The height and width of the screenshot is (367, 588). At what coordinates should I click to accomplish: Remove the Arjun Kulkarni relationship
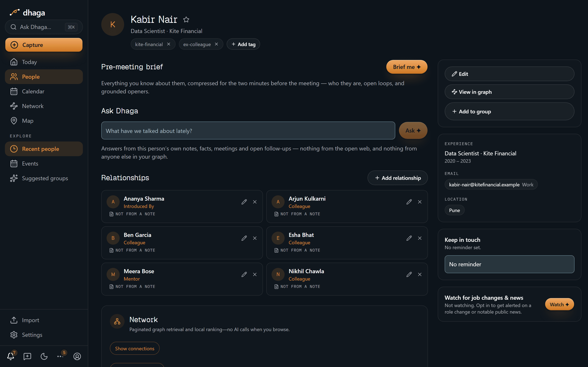point(420,202)
